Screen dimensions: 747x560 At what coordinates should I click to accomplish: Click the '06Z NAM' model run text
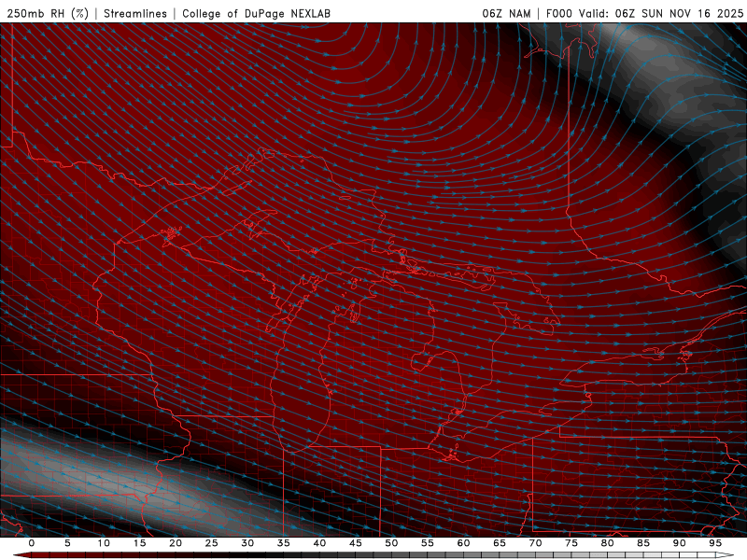point(506,13)
